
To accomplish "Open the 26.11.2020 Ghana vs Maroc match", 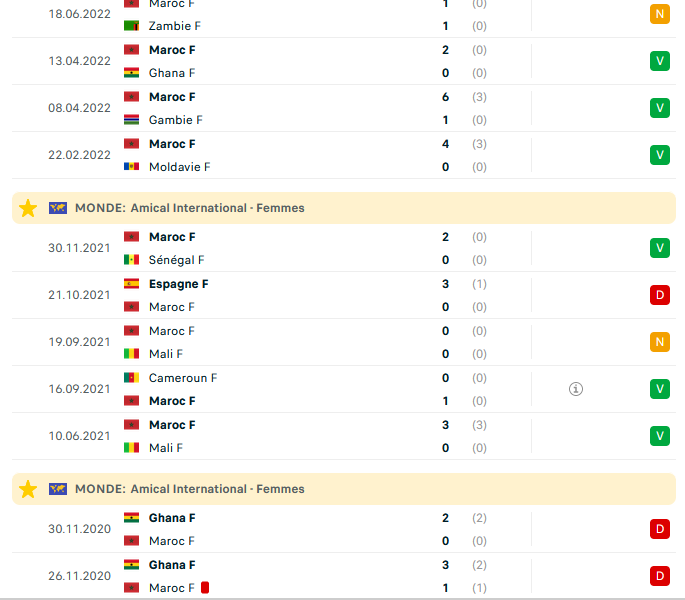I will coord(344,576).
